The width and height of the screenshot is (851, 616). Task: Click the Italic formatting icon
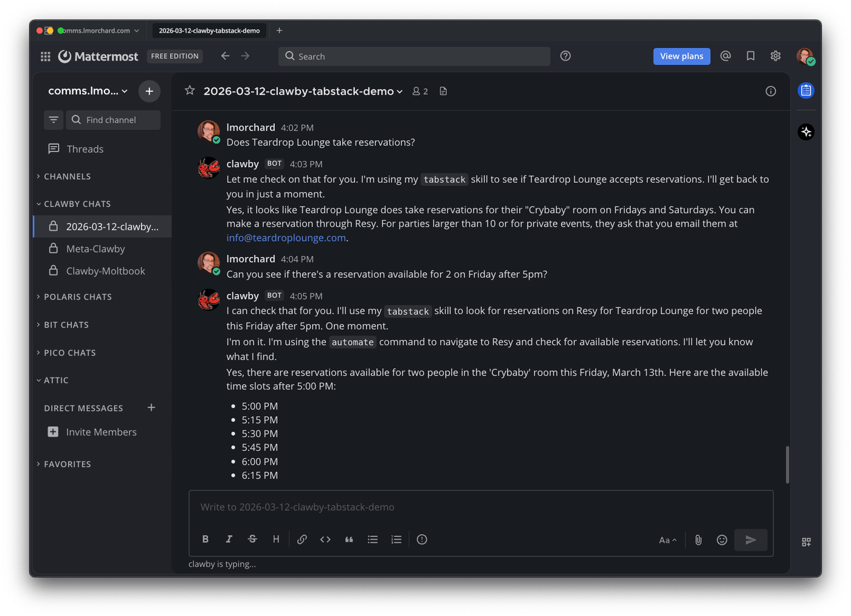click(x=229, y=539)
